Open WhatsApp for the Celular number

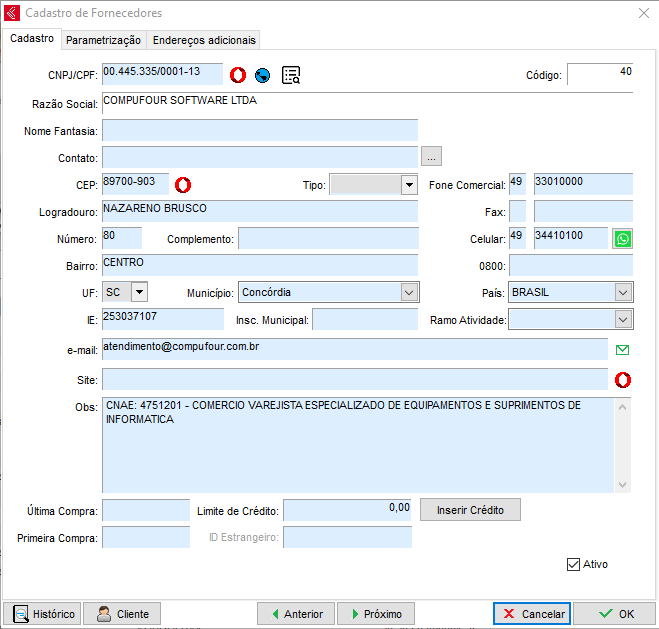pyautogui.click(x=623, y=239)
